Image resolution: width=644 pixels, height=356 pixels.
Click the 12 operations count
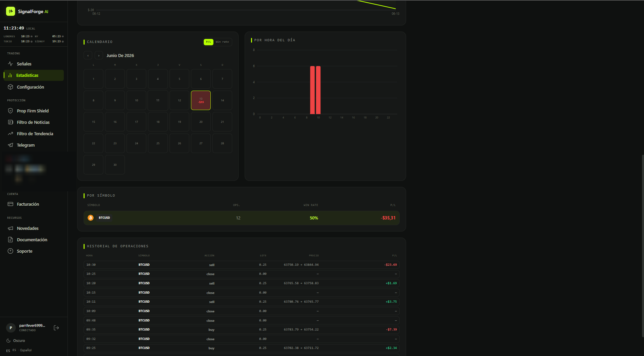pyautogui.click(x=238, y=218)
